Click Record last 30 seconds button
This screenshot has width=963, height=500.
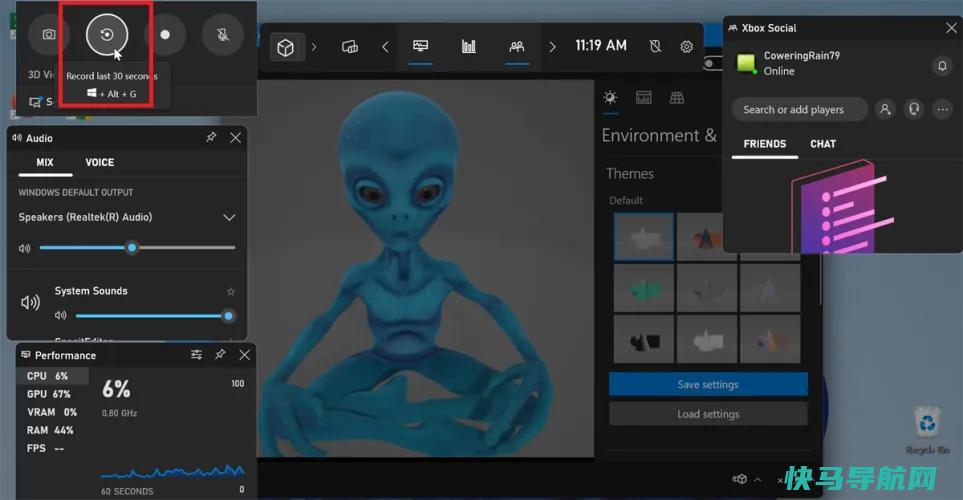point(107,34)
